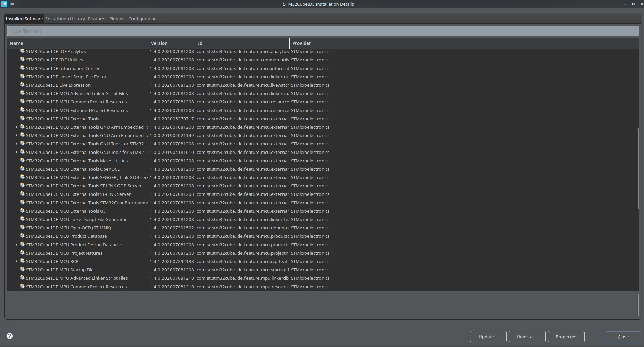
Task: Click the Information Center feature icon
Action: coord(23,68)
